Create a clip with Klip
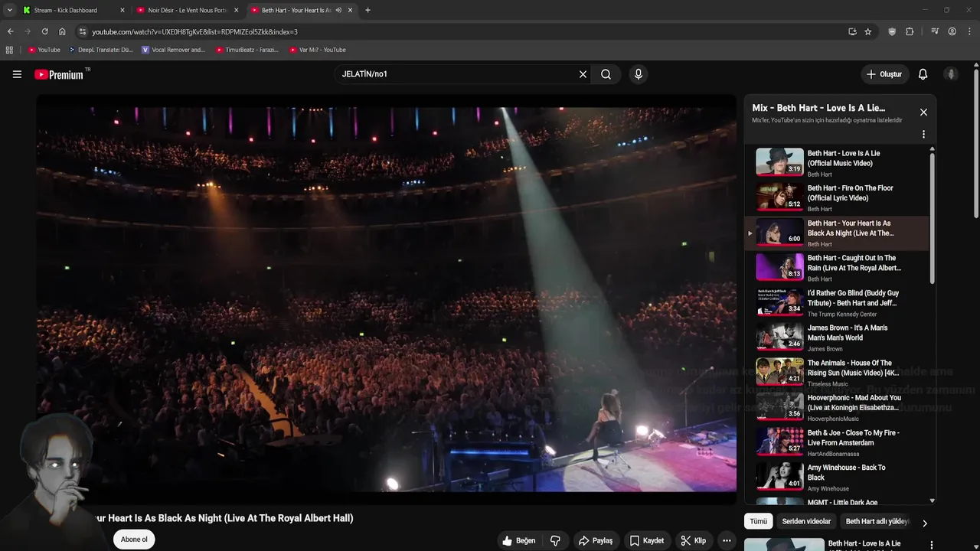 [x=694, y=540]
